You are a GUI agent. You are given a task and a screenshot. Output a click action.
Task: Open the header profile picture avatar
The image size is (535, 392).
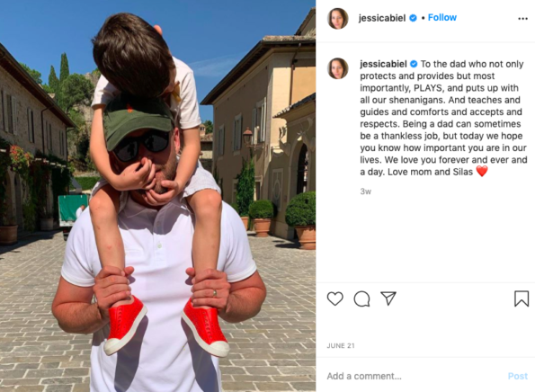click(338, 18)
